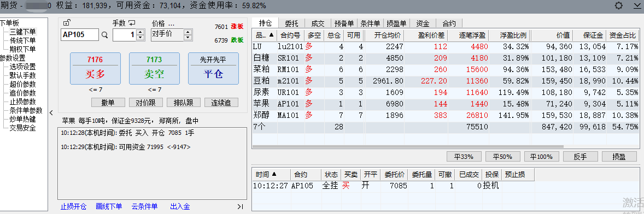Click the 排队跟 button
The width and height of the screenshot is (644, 214).
[x=183, y=103]
